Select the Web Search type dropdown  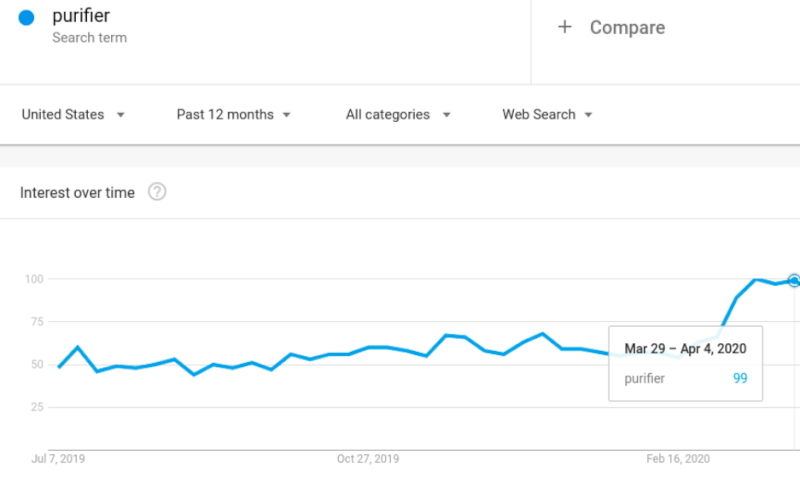pos(547,114)
